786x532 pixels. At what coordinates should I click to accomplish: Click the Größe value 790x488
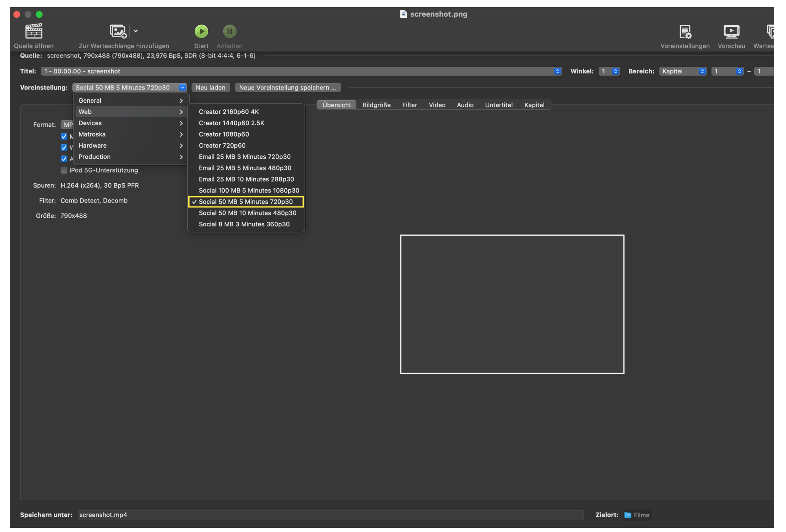[x=74, y=216]
